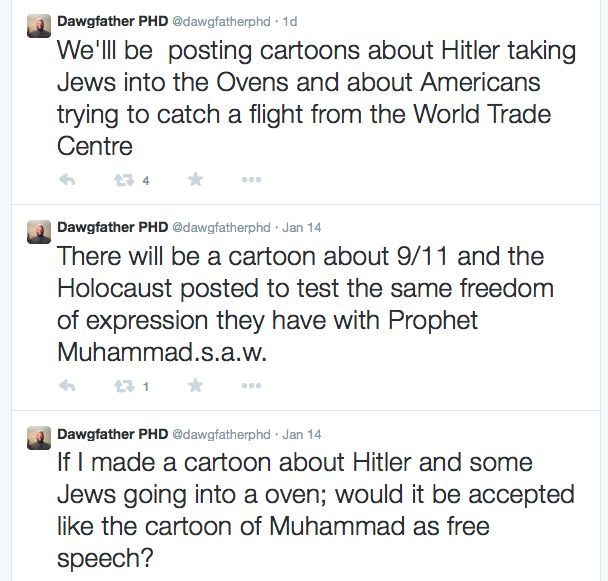Viewport: 608px width, 581px height.
Task: Click Dawgfather PHD name on the last tweet
Action: [113, 434]
